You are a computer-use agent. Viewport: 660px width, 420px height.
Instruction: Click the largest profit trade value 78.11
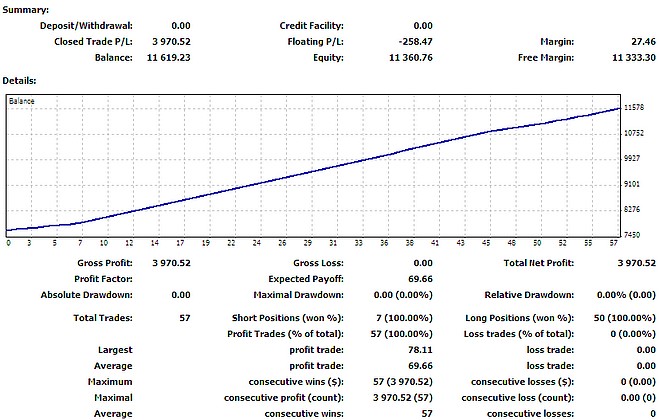[x=420, y=350]
